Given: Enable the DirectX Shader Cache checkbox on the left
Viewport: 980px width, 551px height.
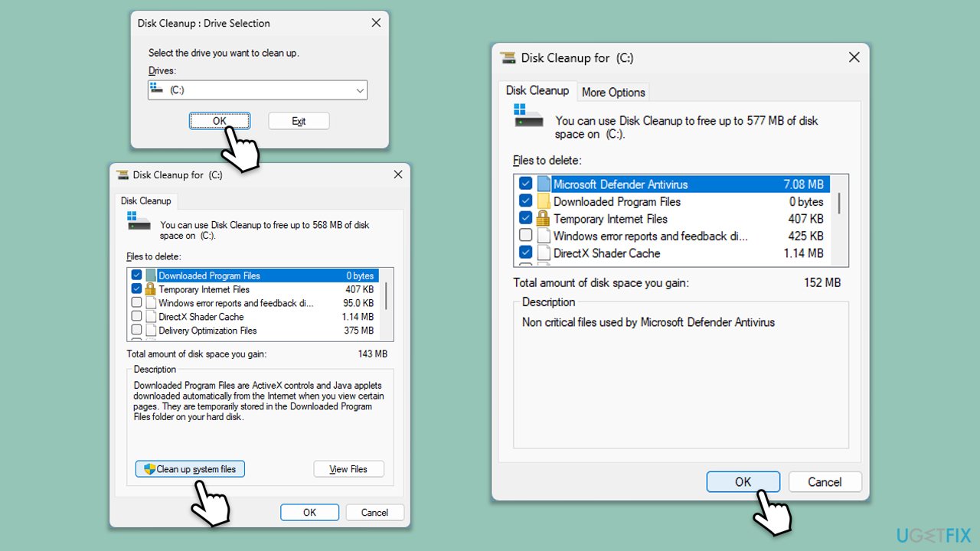Looking at the screenshot, I should point(136,316).
